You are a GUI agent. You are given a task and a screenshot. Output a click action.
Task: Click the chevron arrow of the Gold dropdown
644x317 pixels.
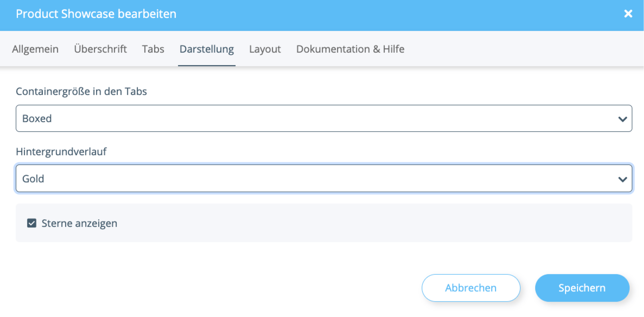[x=623, y=179]
